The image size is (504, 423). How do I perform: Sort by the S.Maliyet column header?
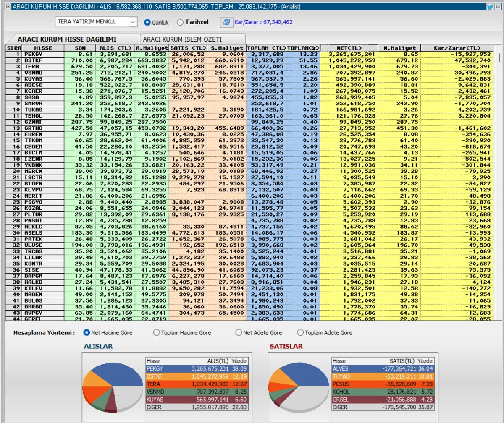[x=226, y=48]
